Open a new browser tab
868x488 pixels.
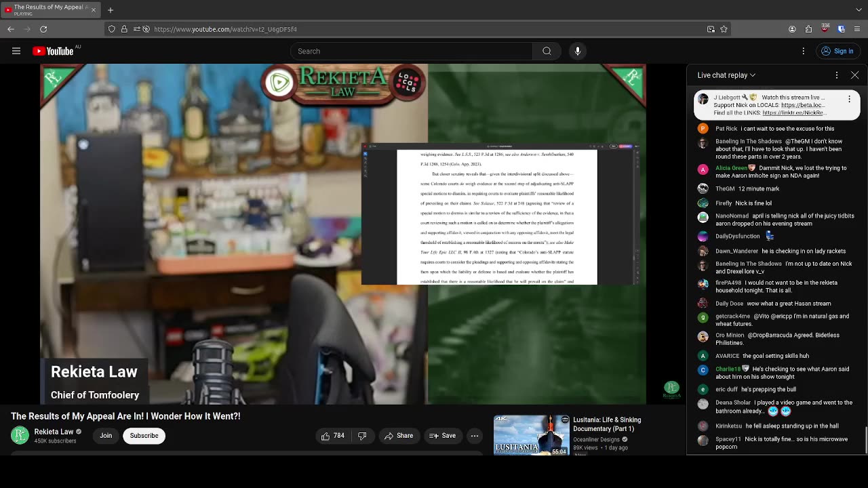coord(111,10)
